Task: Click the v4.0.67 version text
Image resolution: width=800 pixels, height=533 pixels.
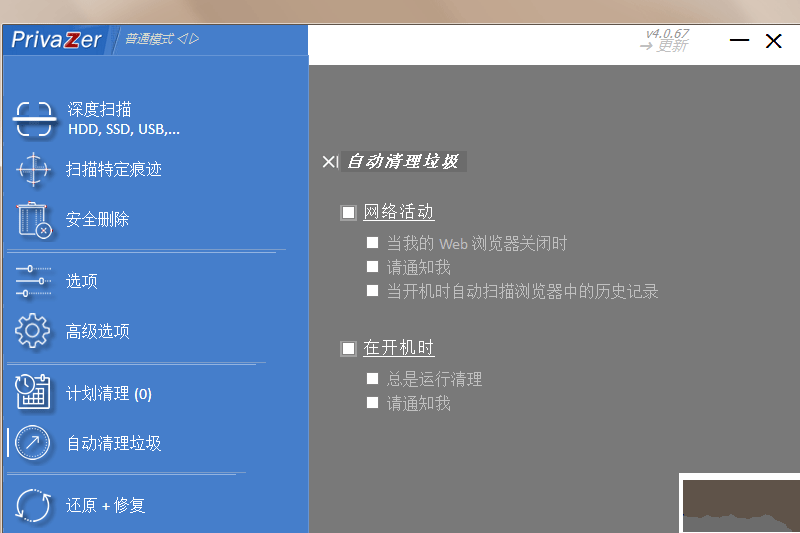Action: click(667, 34)
